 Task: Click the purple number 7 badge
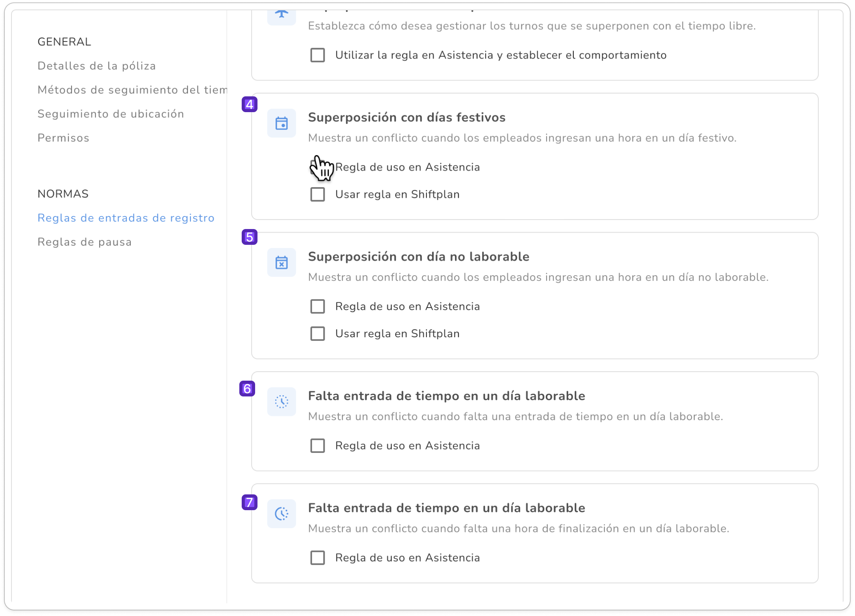tap(249, 502)
